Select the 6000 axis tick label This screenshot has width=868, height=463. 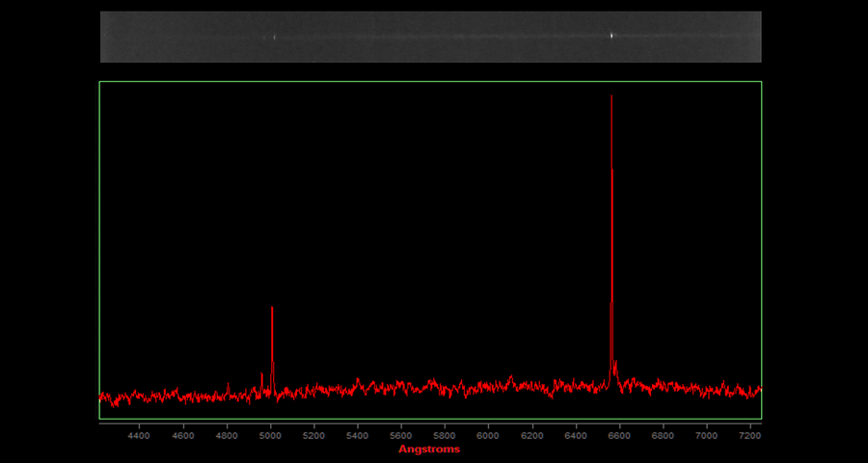(489, 435)
